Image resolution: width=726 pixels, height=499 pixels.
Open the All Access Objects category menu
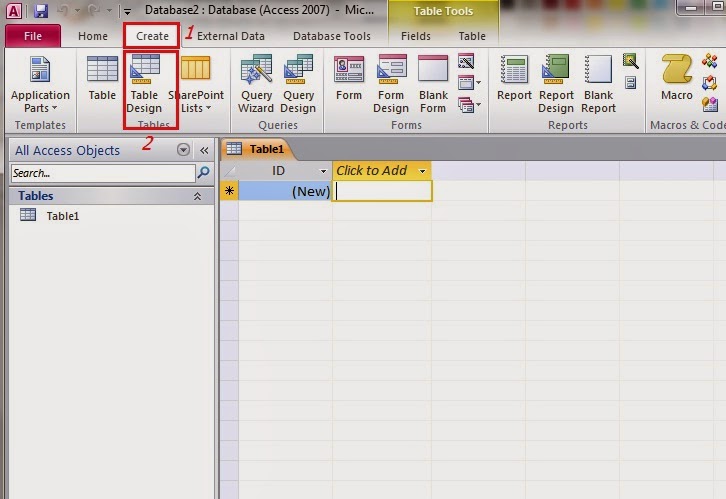[183, 150]
